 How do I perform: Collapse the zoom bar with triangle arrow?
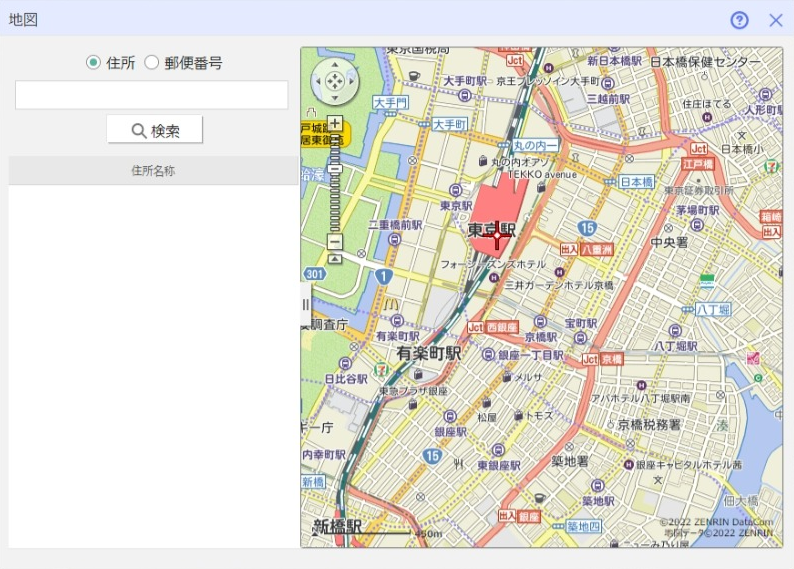pyautogui.click(x=335, y=258)
